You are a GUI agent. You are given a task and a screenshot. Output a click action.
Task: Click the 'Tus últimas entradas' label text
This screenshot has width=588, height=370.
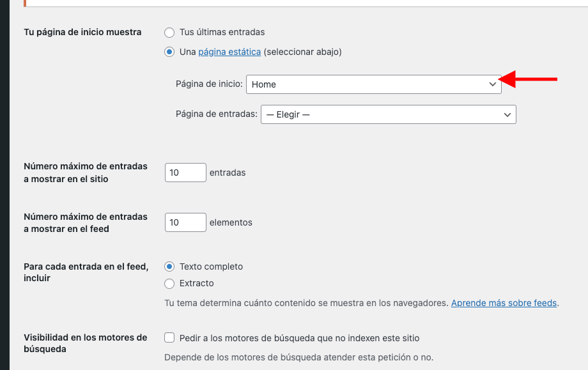[x=222, y=32]
